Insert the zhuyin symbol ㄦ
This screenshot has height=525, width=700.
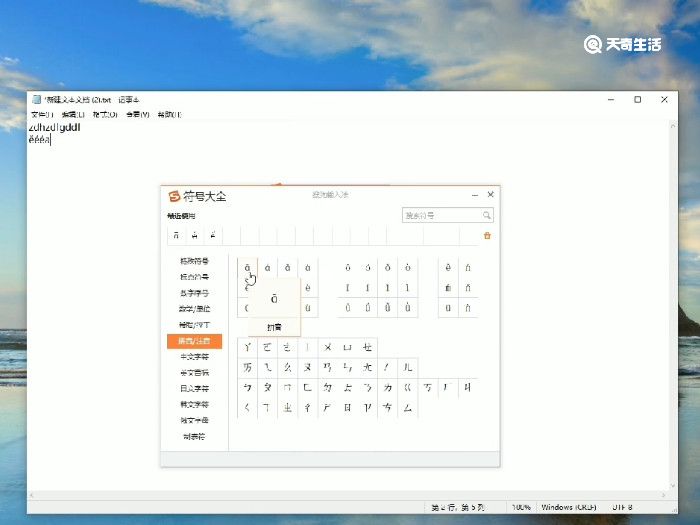tap(408, 367)
